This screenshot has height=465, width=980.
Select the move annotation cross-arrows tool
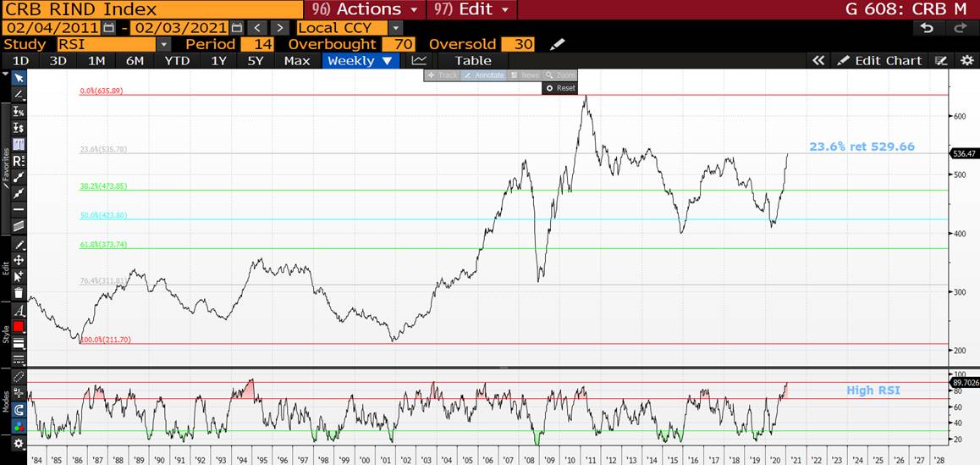19,260
